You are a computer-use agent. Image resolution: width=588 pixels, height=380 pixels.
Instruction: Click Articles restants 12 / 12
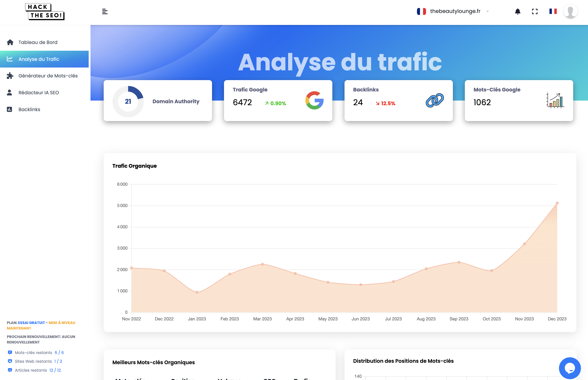click(38, 370)
